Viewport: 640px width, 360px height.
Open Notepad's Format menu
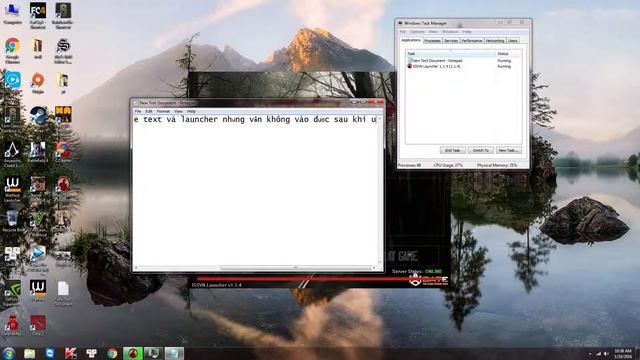point(163,111)
